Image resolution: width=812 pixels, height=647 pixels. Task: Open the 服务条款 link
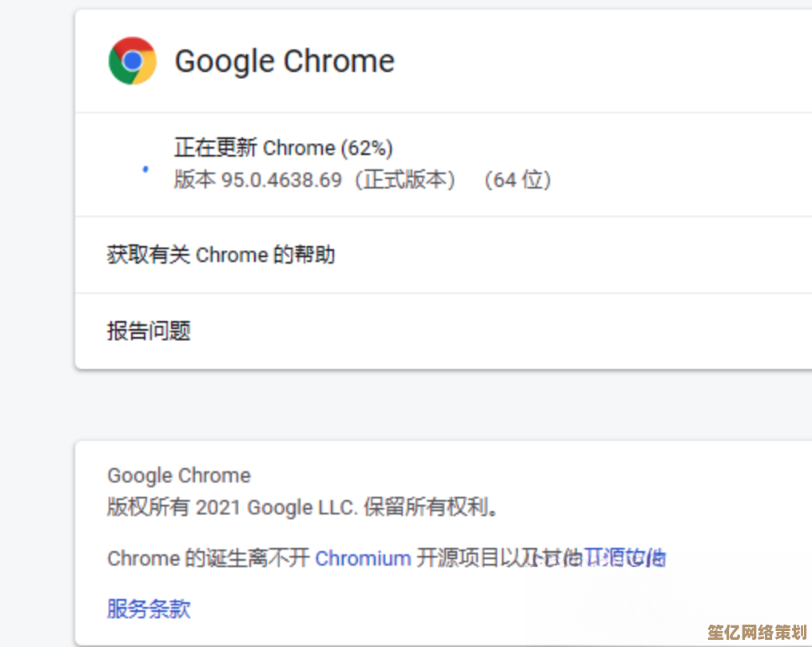pos(149,609)
